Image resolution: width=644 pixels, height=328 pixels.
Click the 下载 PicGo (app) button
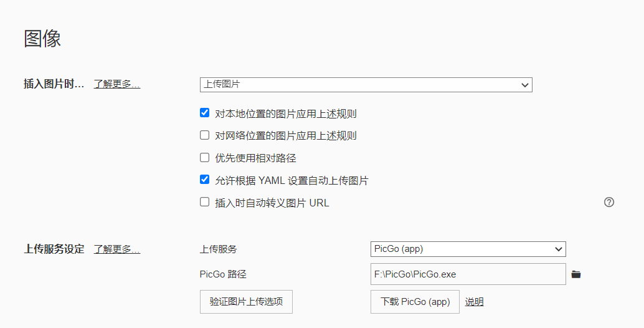pyautogui.click(x=415, y=302)
